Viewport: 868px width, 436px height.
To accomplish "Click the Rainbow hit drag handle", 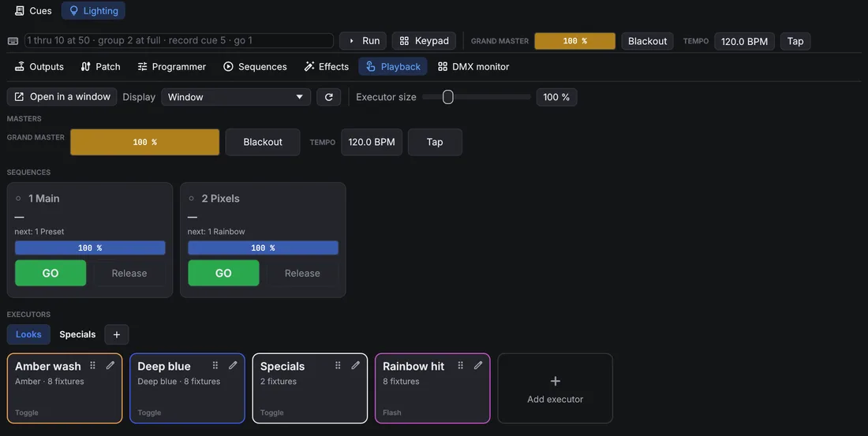I will [x=461, y=365].
